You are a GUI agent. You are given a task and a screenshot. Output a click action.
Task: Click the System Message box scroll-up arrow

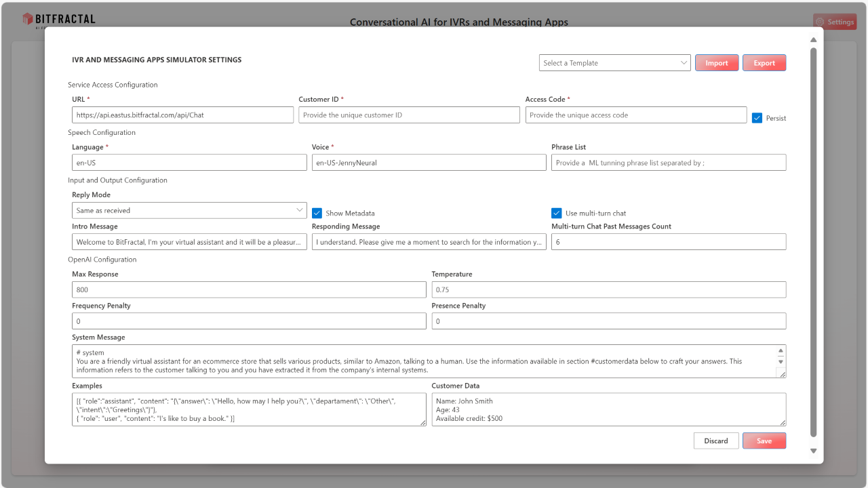(x=781, y=350)
